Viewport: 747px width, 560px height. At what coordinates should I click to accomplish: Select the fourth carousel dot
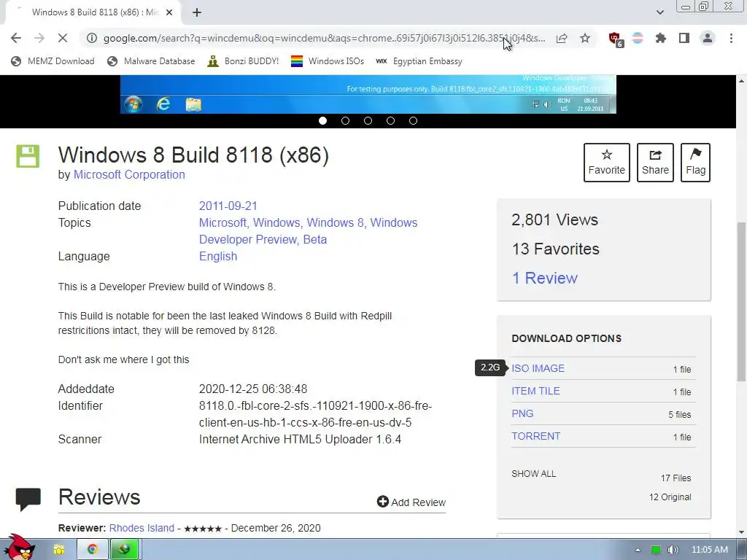[x=391, y=120]
